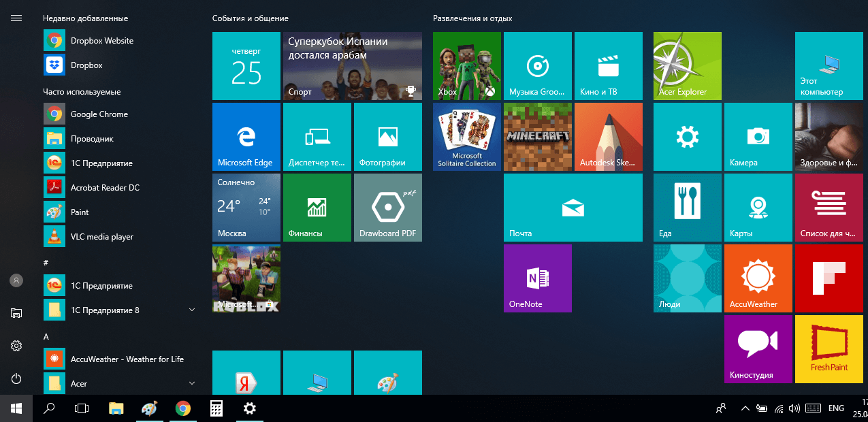Open the Acer Explorer tile

[x=687, y=66]
